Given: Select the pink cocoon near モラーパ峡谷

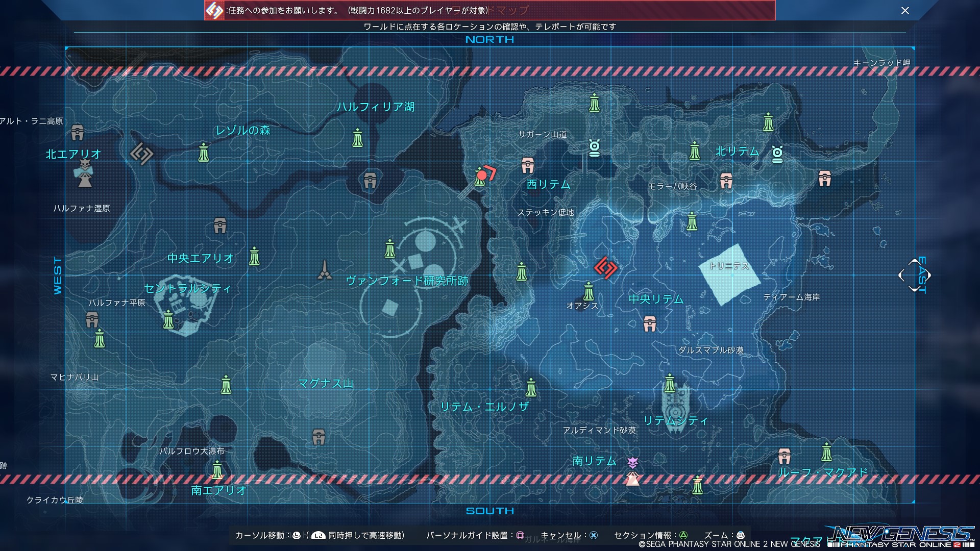Looking at the screenshot, I should click(726, 181).
